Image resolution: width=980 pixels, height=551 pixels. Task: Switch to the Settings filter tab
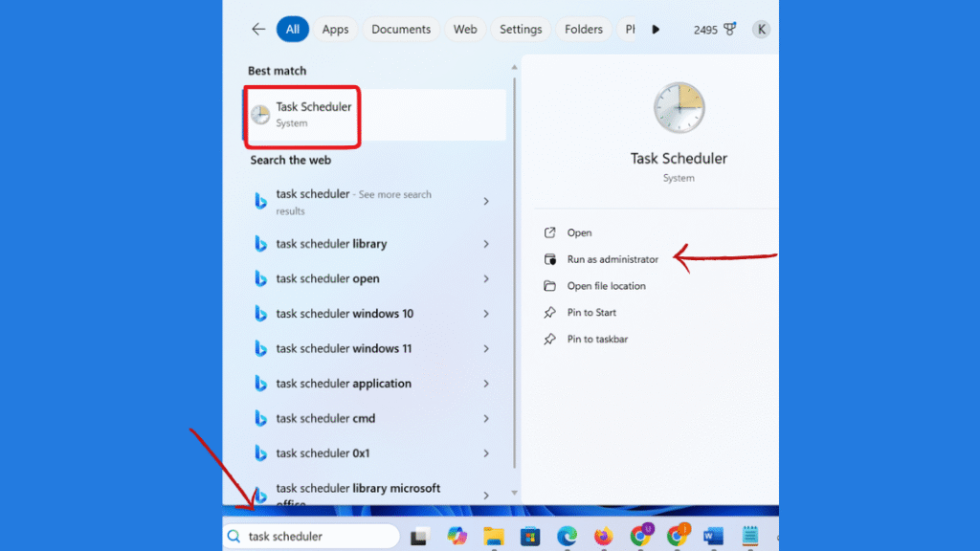521,30
